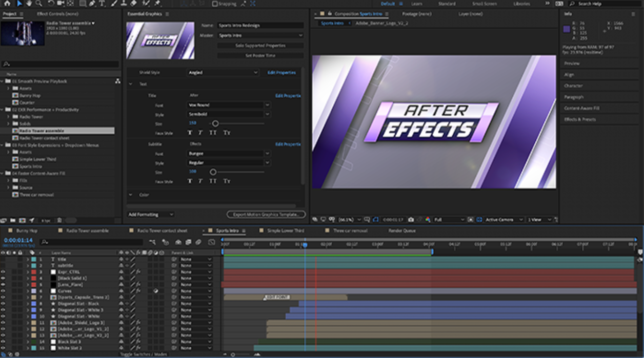Open Shield Style dropdown set to Angled
644x358 pixels.
pyautogui.click(x=223, y=73)
